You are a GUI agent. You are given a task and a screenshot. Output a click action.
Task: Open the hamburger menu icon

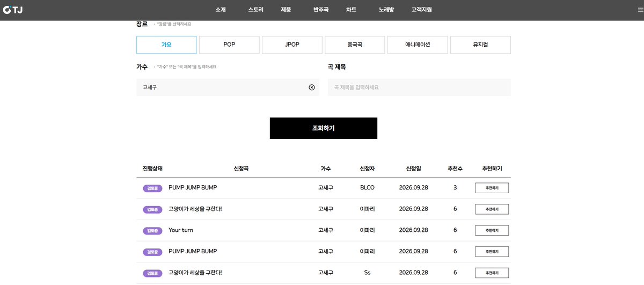tap(640, 10)
